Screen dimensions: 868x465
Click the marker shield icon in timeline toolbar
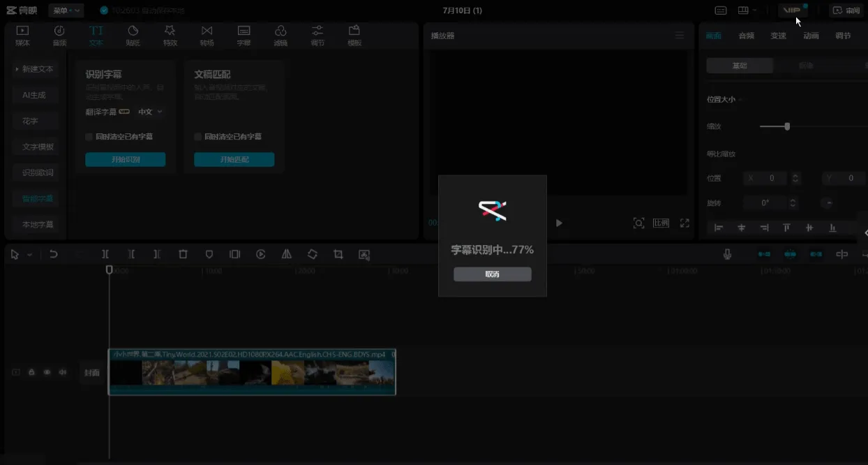click(209, 255)
